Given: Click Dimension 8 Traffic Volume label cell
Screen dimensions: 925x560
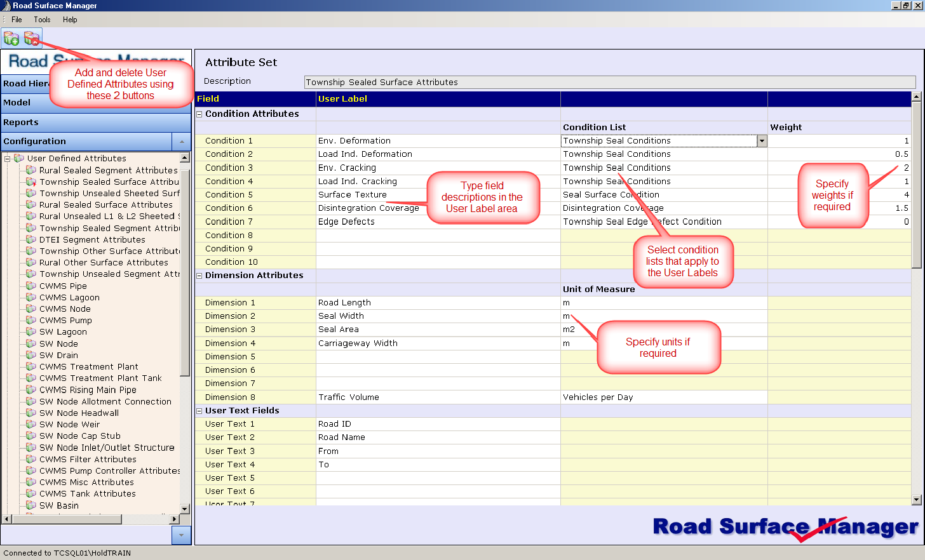Looking at the screenshot, I should pyautogui.click(x=438, y=397).
